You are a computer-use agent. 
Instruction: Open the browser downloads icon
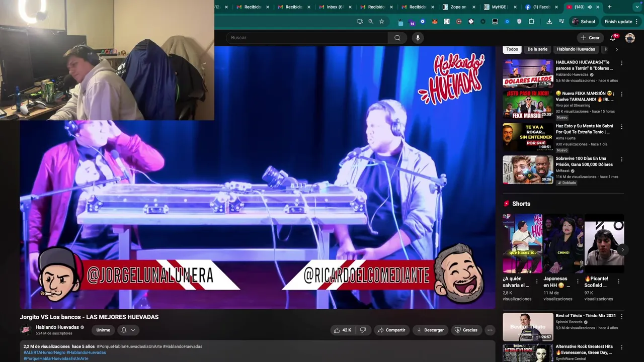tap(549, 22)
